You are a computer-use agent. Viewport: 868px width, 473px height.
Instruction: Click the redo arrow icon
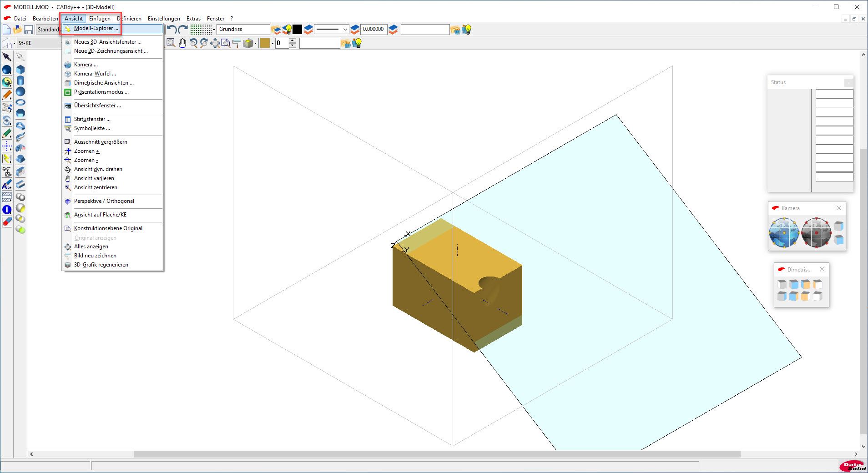[x=183, y=30]
